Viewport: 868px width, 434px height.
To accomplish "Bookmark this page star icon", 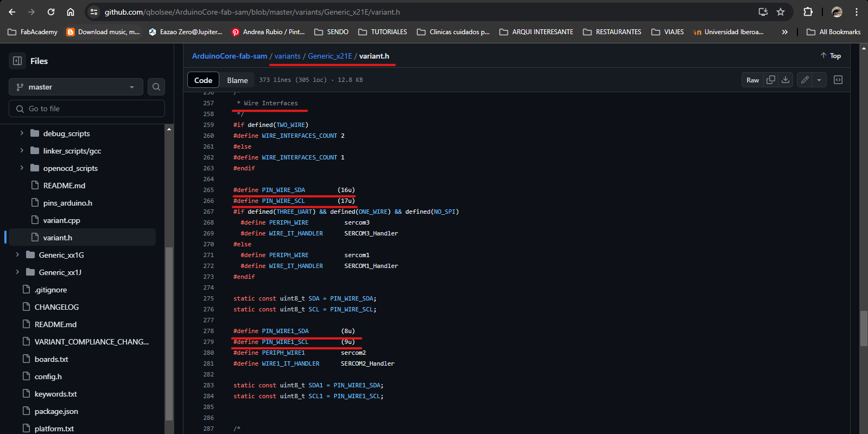I will tap(781, 12).
